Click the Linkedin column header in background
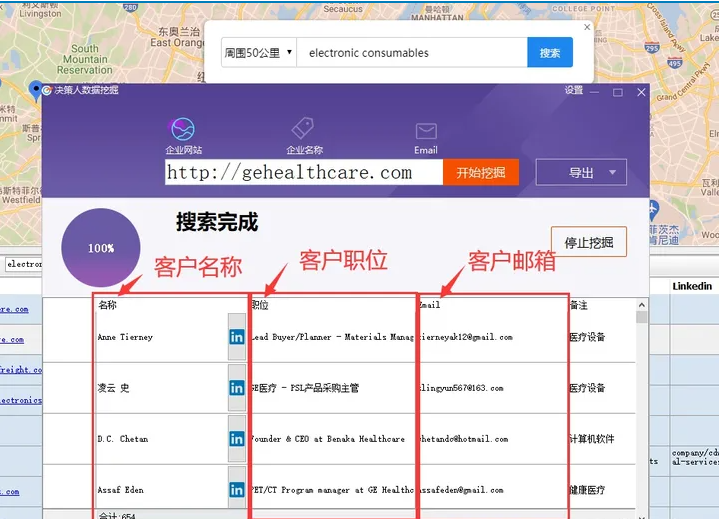719x519 pixels. pos(692,286)
